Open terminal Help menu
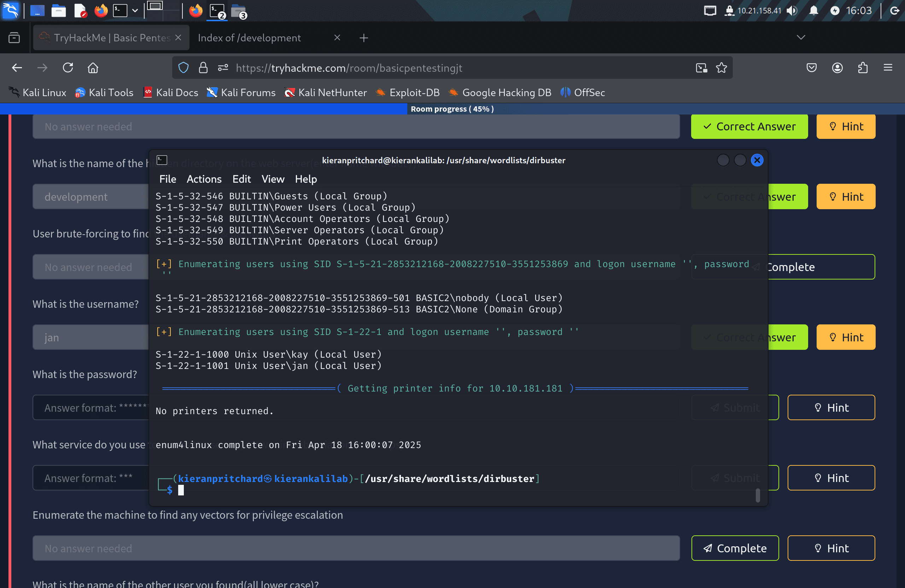This screenshot has height=588, width=905. pyautogui.click(x=306, y=179)
